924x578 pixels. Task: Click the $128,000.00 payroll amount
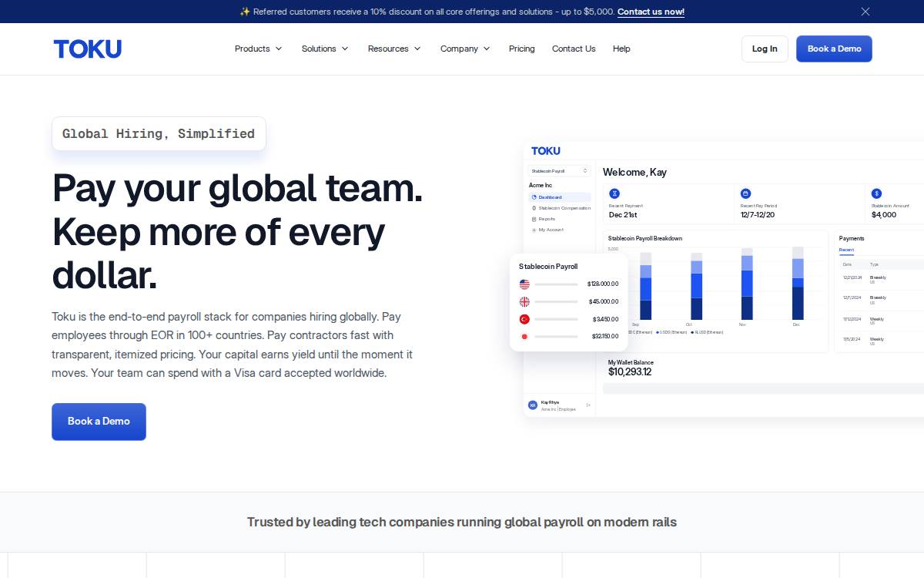point(603,284)
